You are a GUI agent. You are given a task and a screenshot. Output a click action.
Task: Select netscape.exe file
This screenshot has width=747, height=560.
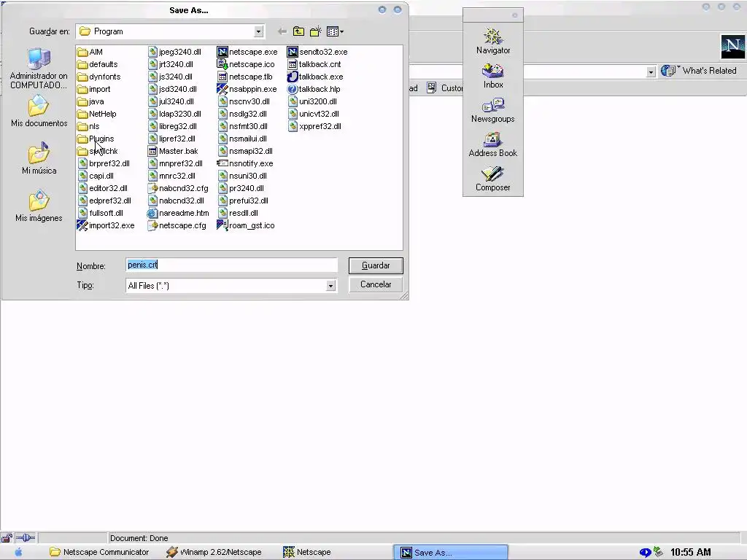tap(247, 52)
